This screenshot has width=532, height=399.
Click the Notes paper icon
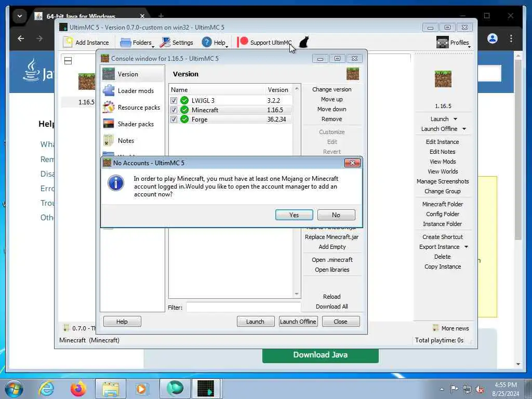pos(109,140)
